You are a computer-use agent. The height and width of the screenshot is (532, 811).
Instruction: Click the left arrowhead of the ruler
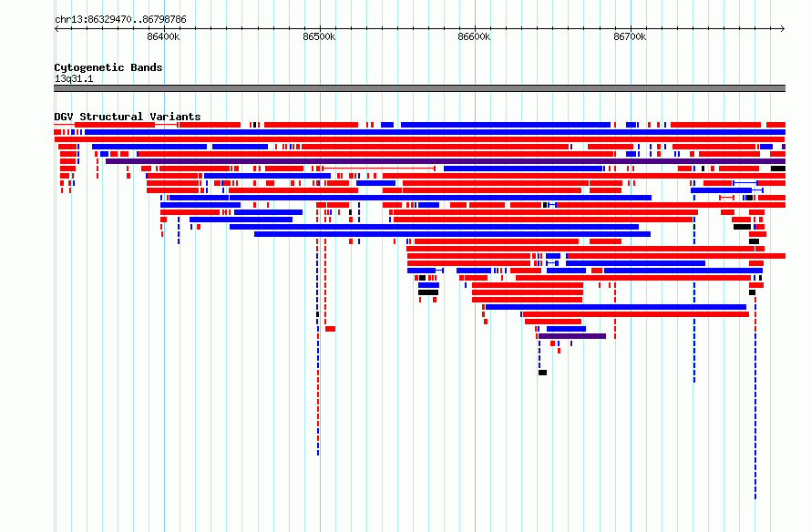pos(56,28)
